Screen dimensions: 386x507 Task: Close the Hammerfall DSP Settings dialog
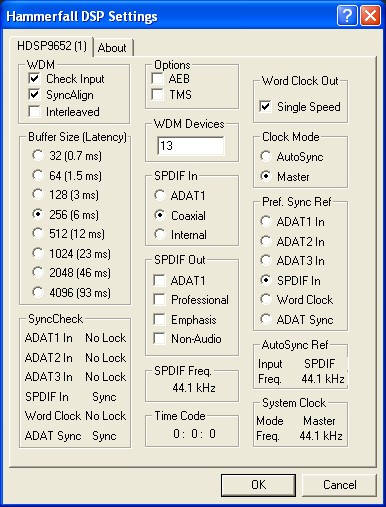pyautogui.click(x=370, y=16)
